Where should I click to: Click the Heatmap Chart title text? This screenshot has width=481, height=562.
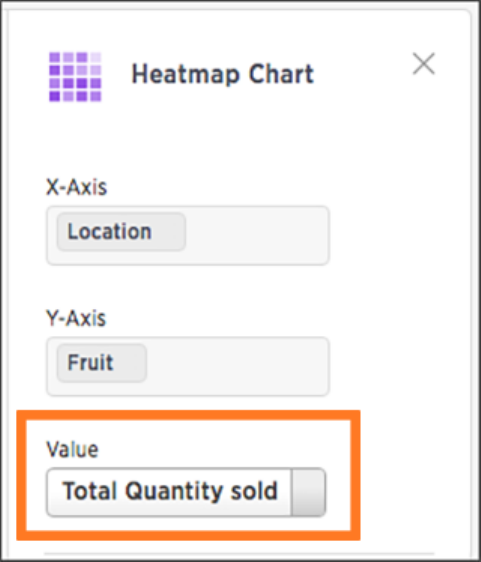[223, 74]
